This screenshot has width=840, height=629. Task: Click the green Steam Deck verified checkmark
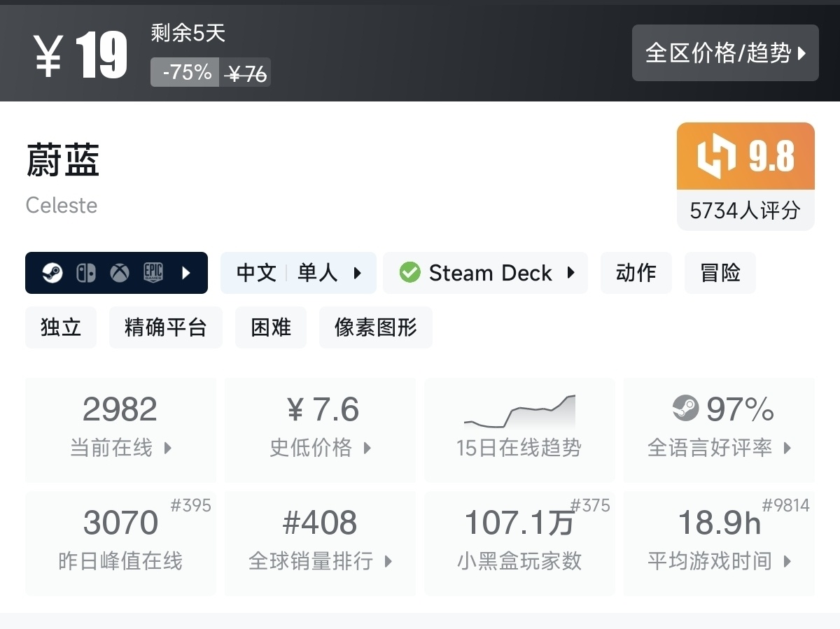pyautogui.click(x=409, y=273)
